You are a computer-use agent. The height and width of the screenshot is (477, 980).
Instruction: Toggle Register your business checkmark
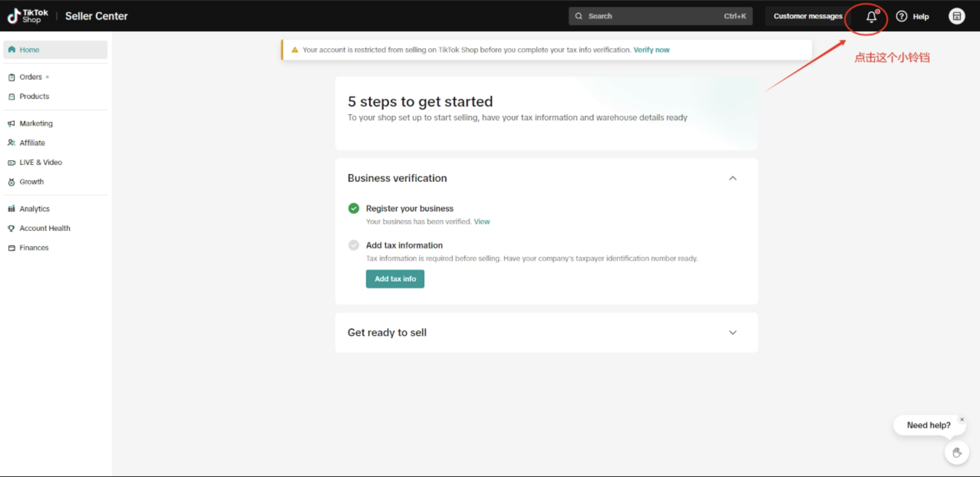pyautogui.click(x=354, y=209)
